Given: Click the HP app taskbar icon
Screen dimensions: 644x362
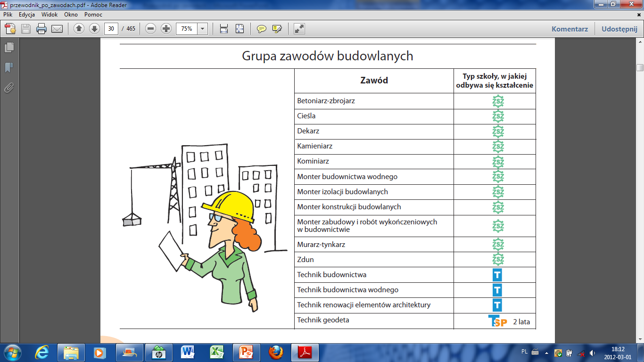Looking at the screenshot, I should [x=159, y=352].
